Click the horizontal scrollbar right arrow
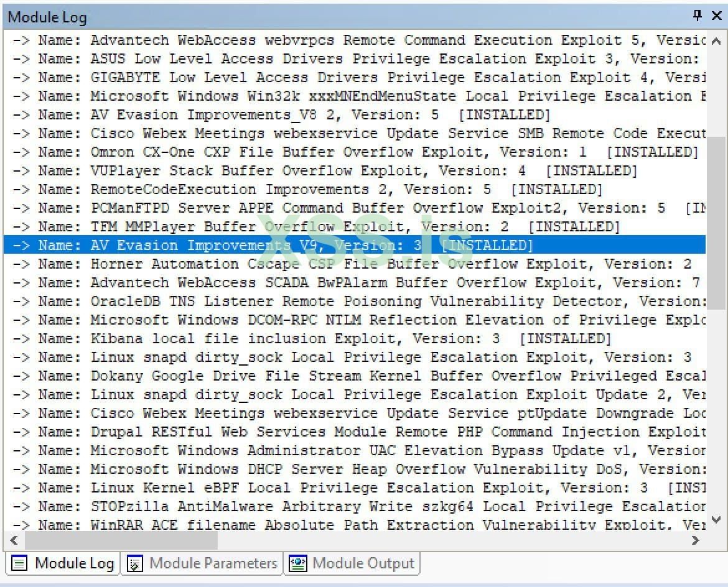The width and height of the screenshot is (728, 587). click(694, 540)
